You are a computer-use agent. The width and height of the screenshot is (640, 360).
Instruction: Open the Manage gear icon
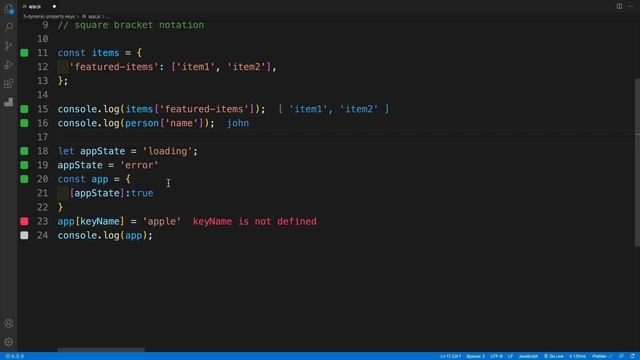(9, 342)
